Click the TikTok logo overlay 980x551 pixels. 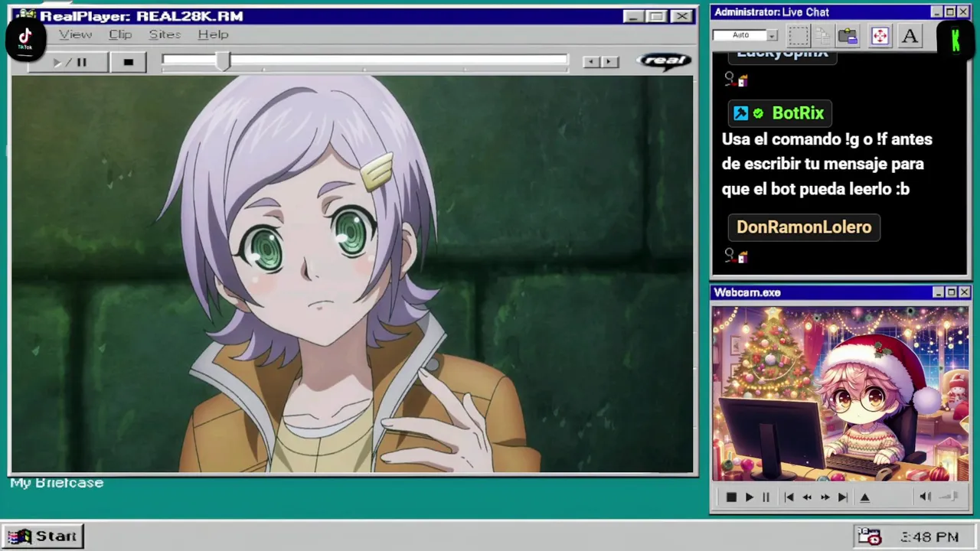coord(25,38)
